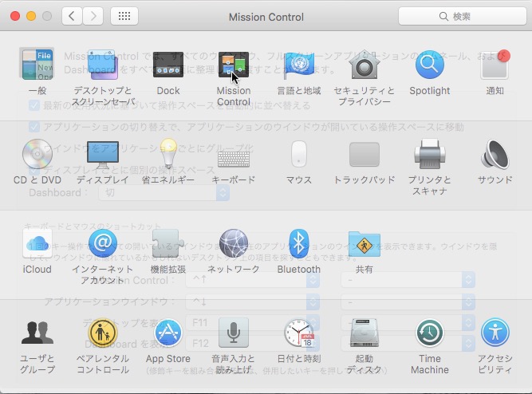Open セキュリティとプライバシー house icon
This screenshot has width=532, height=394.
364,65
